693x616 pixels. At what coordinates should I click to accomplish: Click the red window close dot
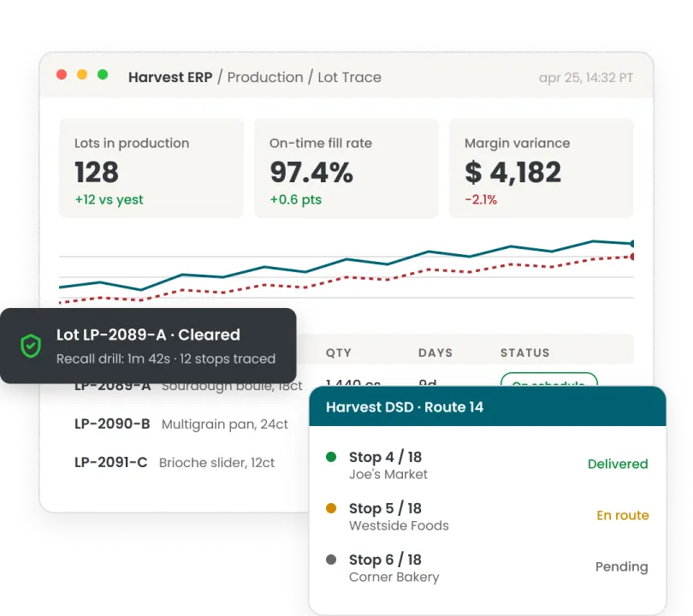(x=62, y=74)
